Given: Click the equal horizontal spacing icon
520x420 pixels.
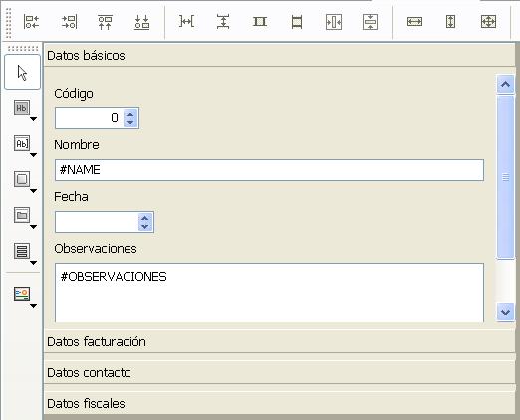Looking at the screenshot, I should click(186, 22).
